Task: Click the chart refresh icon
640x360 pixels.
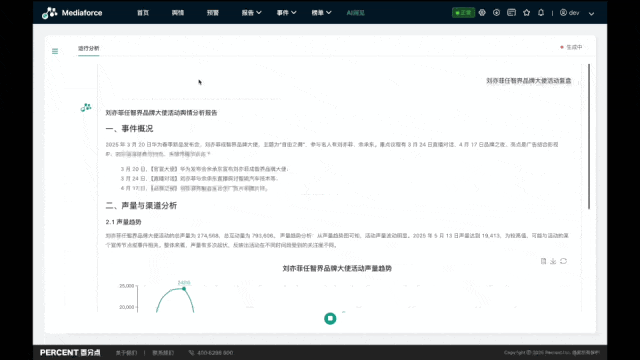Action: tap(563, 261)
